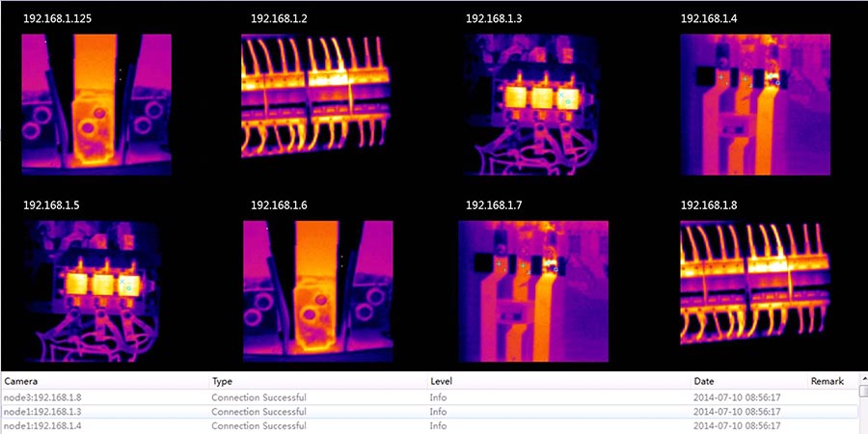This screenshot has width=868, height=434.
Task: Click Info level in node1:192.168.1.3 row
Action: pos(439,412)
